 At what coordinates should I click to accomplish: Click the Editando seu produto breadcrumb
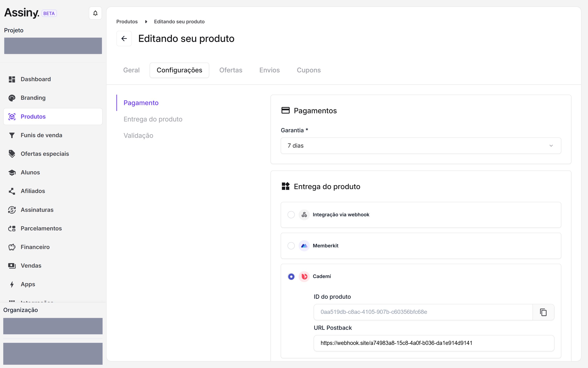tap(179, 21)
